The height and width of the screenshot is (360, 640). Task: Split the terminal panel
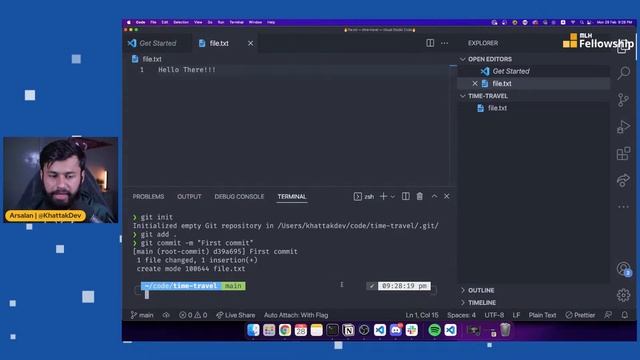coord(405,196)
